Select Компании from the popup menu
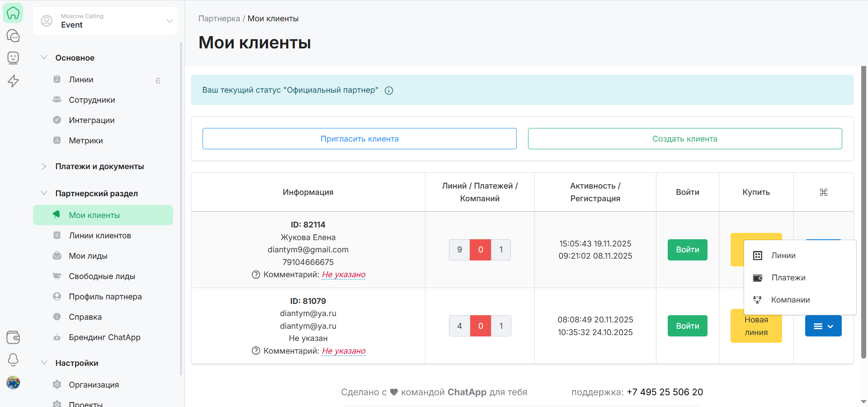This screenshot has width=868, height=407. [790, 300]
